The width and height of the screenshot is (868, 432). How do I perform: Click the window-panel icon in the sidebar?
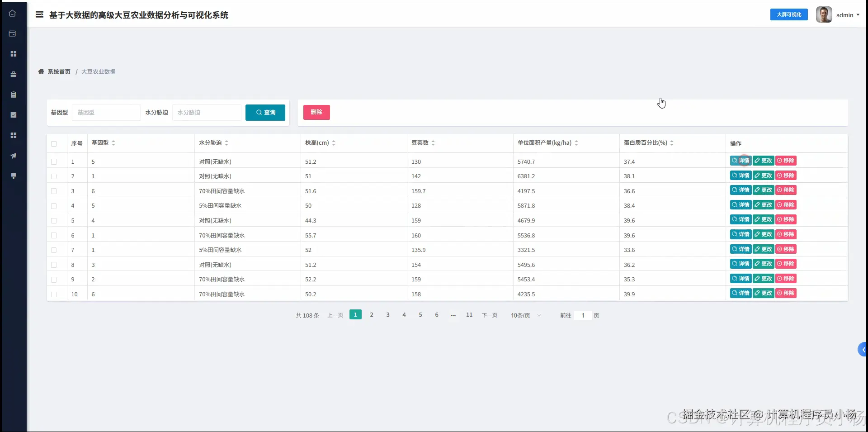click(13, 33)
